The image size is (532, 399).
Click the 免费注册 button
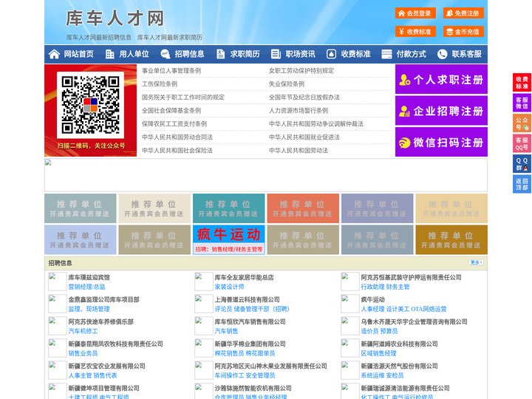pyautogui.click(x=463, y=13)
